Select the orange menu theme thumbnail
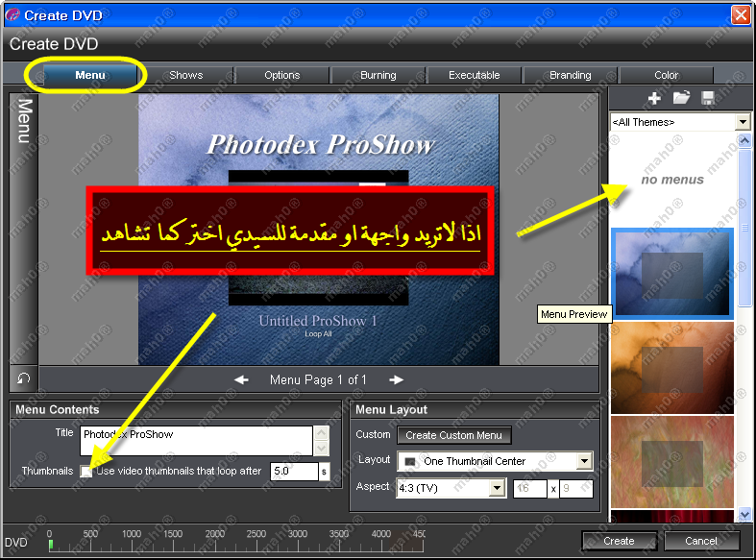 tap(672, 368)
